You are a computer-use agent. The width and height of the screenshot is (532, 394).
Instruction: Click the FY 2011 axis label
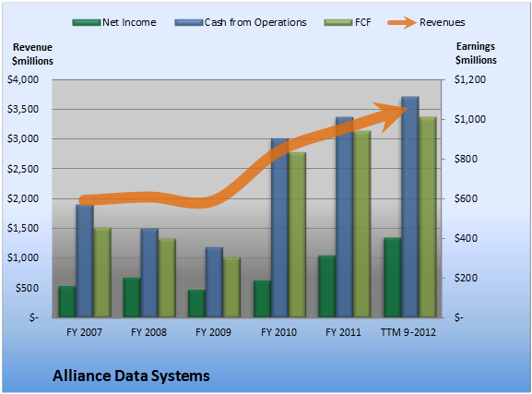coord(343,332)
